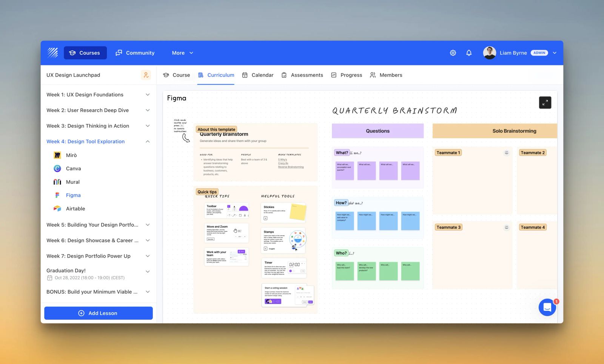Collapse Week 4: Design Tool Exploration
The width and height of the screenshot is (604, 364).
148,142
